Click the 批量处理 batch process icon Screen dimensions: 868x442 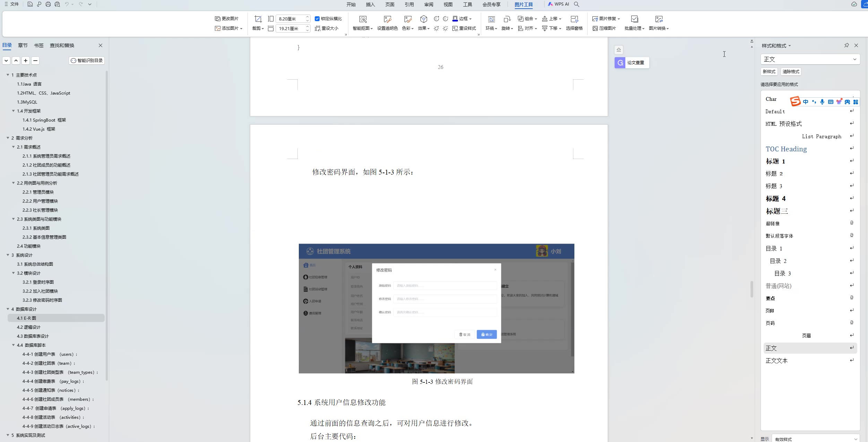pos(634,19)
